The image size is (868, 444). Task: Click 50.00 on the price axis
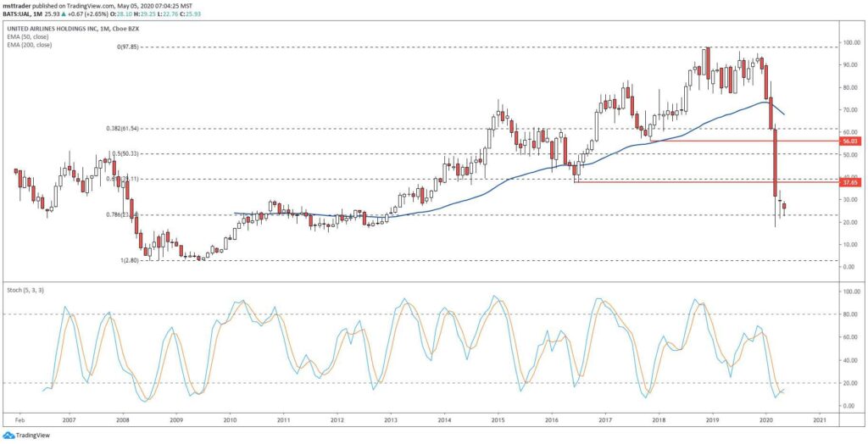click(x=849, y=154)
